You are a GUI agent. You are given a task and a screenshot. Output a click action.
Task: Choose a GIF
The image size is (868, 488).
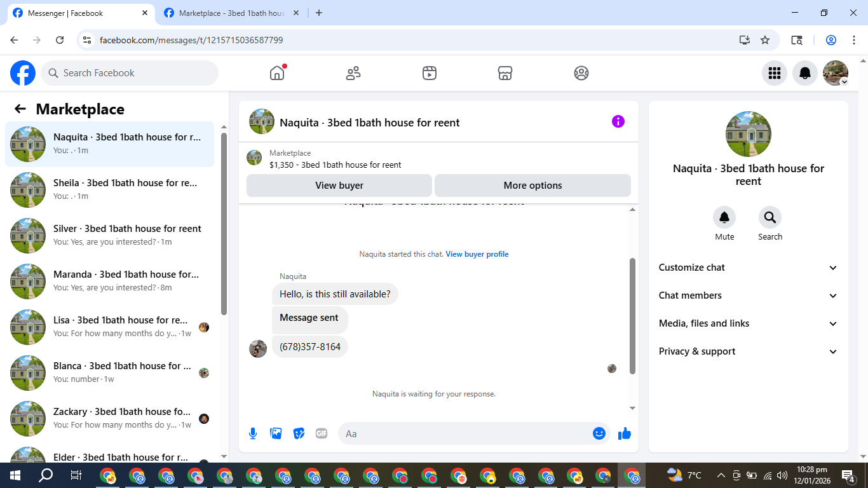coord(322,433)
